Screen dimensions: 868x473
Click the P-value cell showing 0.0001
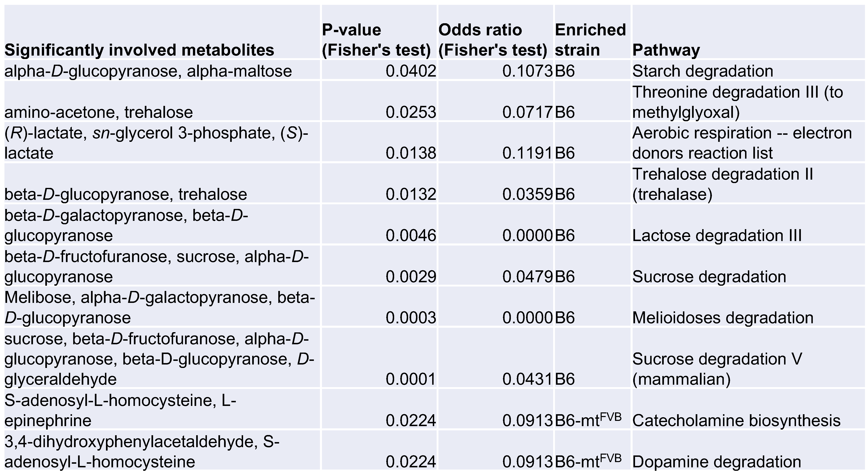tap(411, 379)
